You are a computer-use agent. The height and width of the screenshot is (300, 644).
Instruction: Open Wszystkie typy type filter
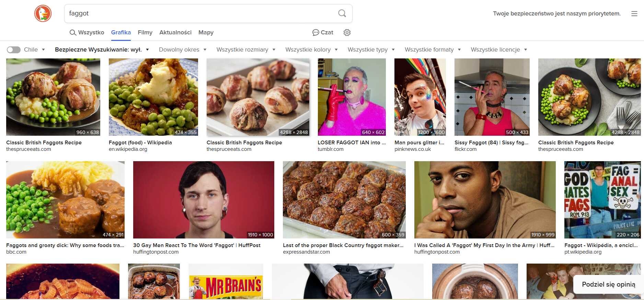click(x=371, y=49)
